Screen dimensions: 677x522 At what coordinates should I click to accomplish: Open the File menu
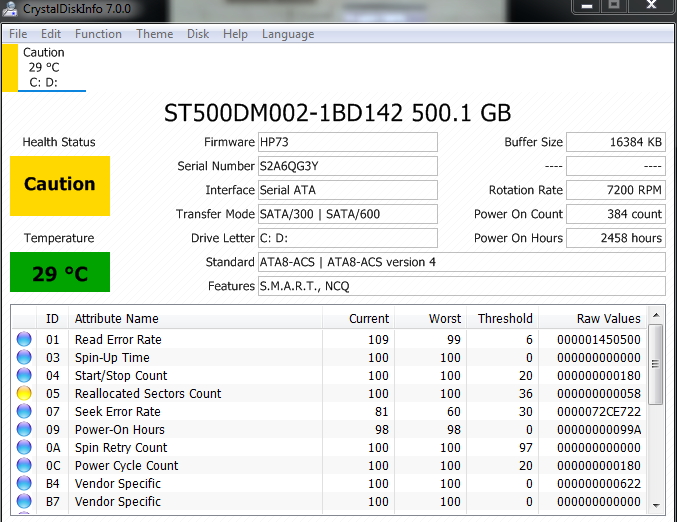[x=18, y=34]
